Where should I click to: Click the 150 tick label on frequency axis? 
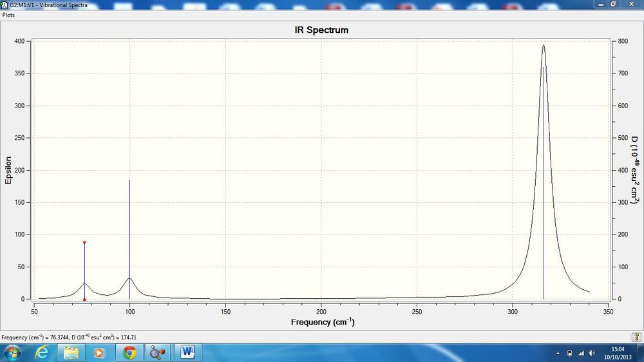[225, 312]
